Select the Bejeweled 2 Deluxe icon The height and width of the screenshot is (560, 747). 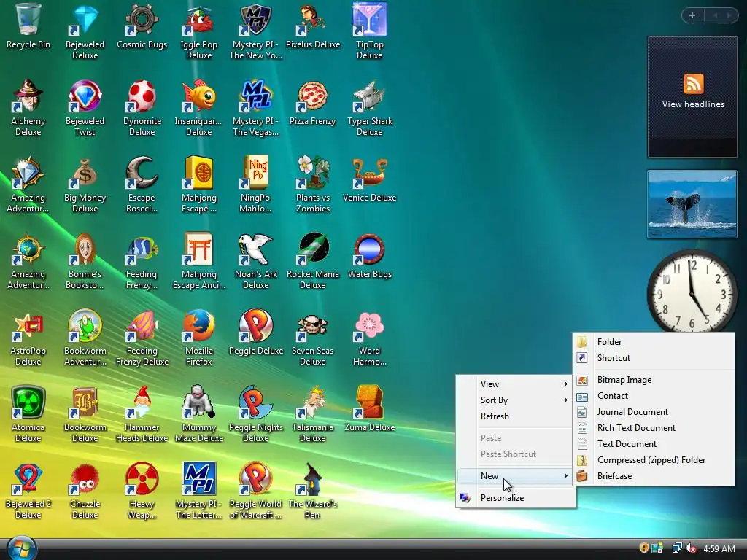tap(28, 479)
